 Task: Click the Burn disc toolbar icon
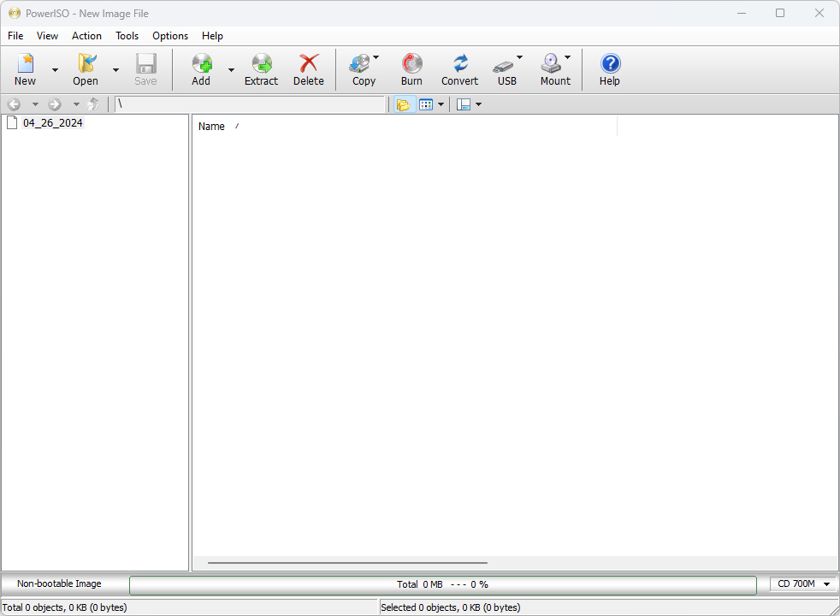pyautogui.click(x=412, y=63)
